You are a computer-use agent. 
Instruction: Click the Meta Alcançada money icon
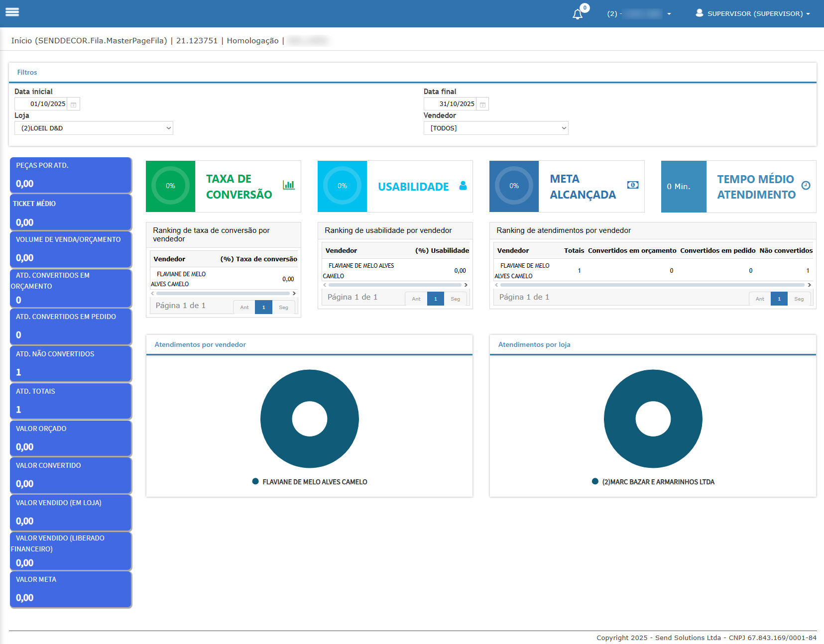pyautogui.click(x=633, y=185)
